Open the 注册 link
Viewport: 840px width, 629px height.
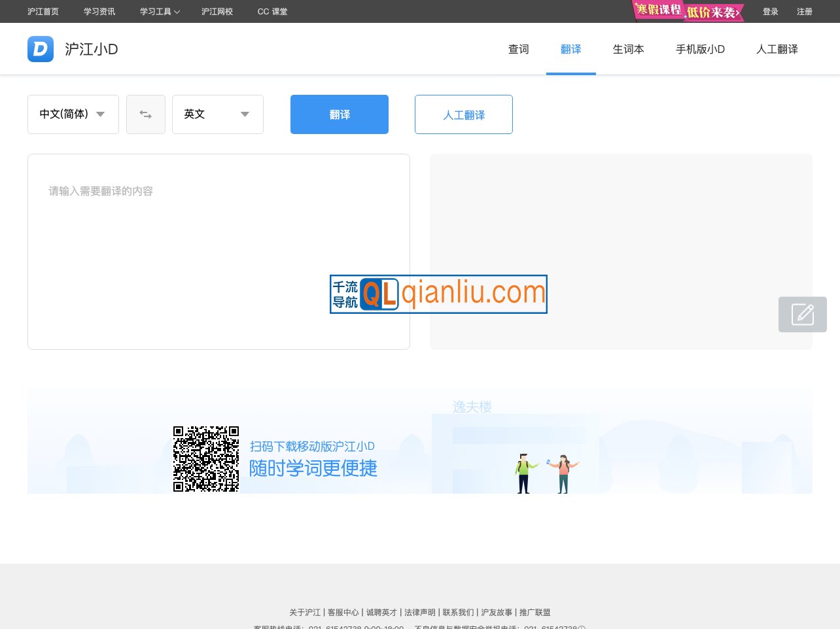tap(805, 11)
